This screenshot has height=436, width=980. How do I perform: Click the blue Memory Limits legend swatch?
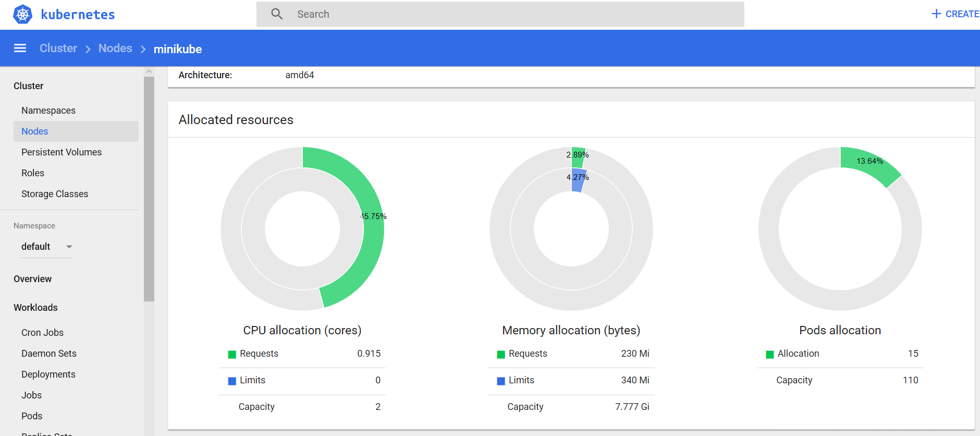tap(501, 381)
